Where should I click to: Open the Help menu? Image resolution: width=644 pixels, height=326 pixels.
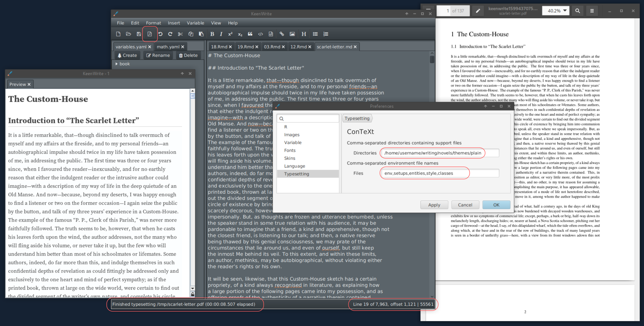coord(233,23)
